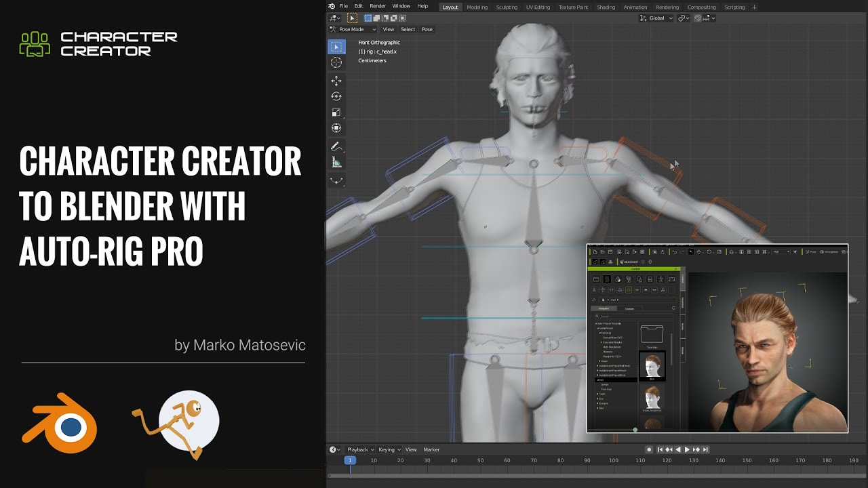868x488 pixels.
Task: Toggle the snap magnet in Blender header
Action: pyautogui.click(x=698, y=18)
